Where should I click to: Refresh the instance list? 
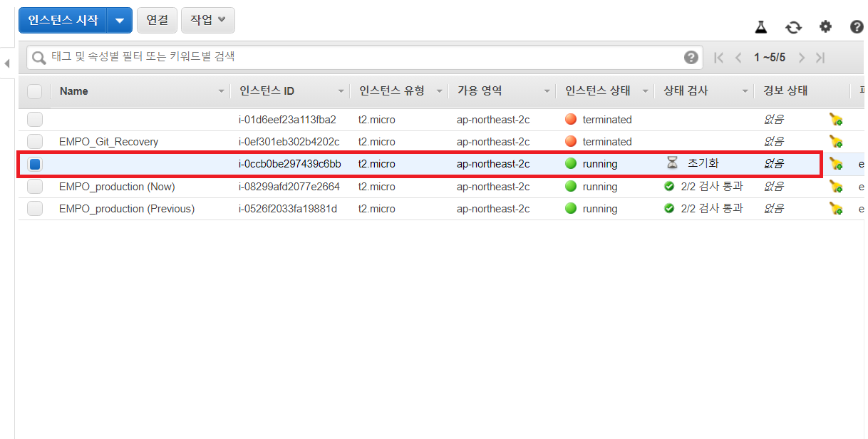coord(793,27)
